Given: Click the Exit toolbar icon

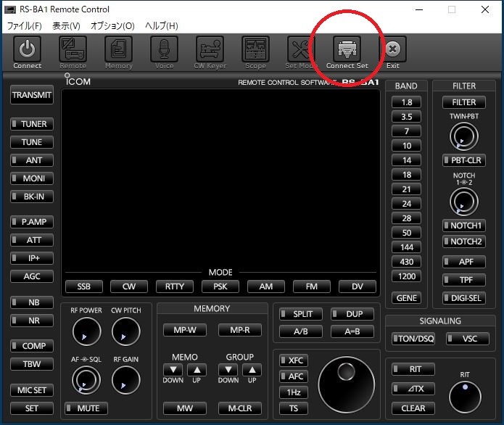Looking at the screenshot, I should click(393, 49).
